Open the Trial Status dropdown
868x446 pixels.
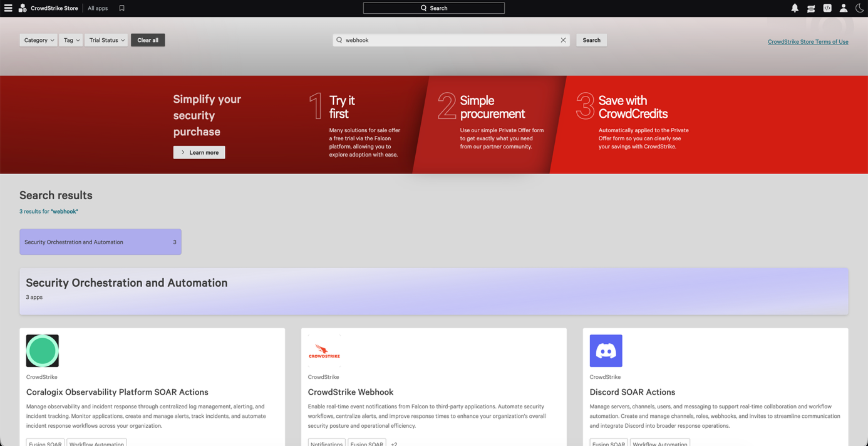(106, 40)
